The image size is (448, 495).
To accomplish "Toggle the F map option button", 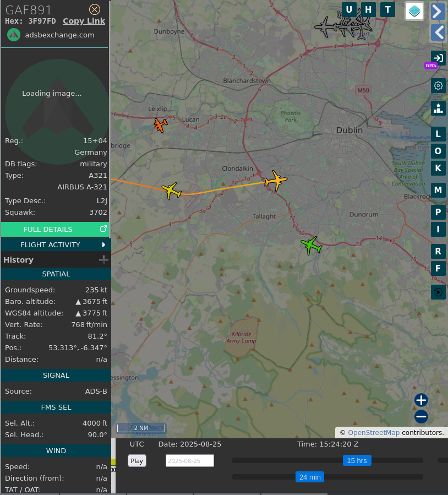I will pos(438,268).
